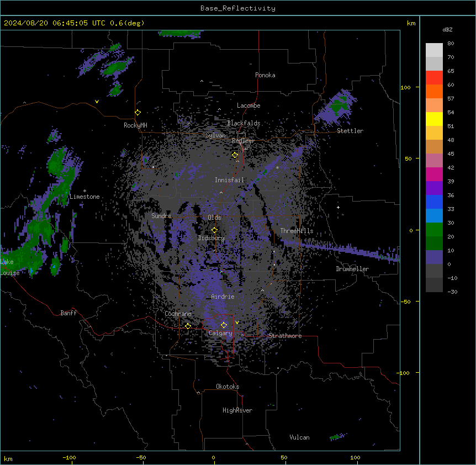The width and height of the screenshot is (476, 465).
Task: Select the yellow diamond marker below RedDeer
Action: point(235,155)
